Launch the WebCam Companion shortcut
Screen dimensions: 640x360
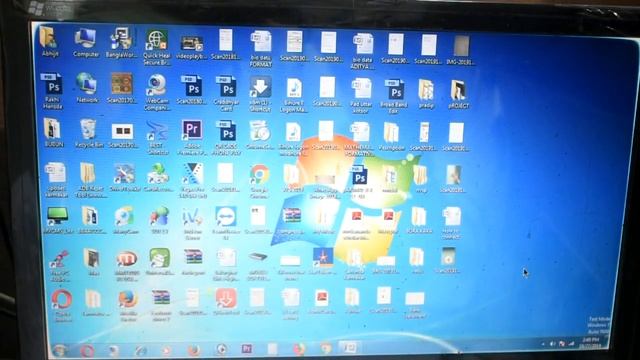[x=157, y=92]
